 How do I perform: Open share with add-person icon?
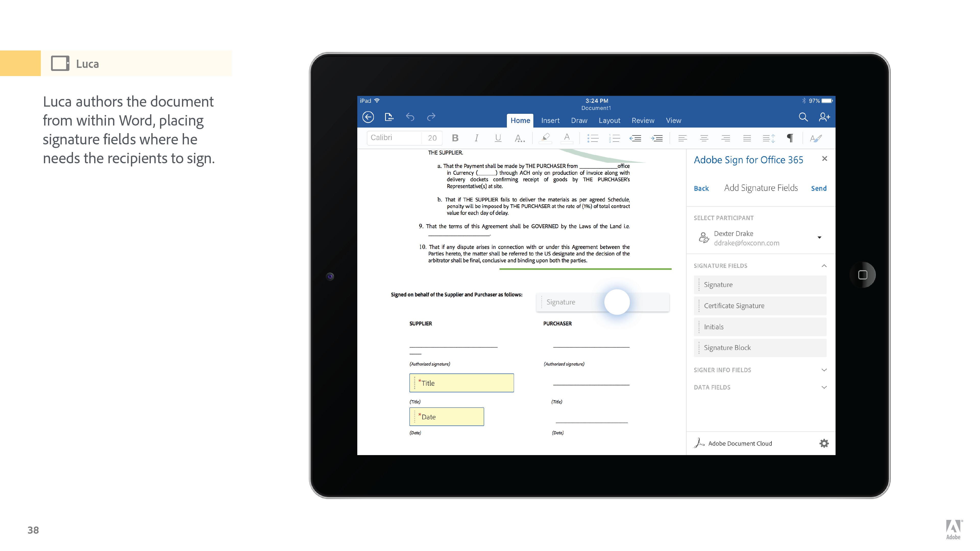point(824,117)
